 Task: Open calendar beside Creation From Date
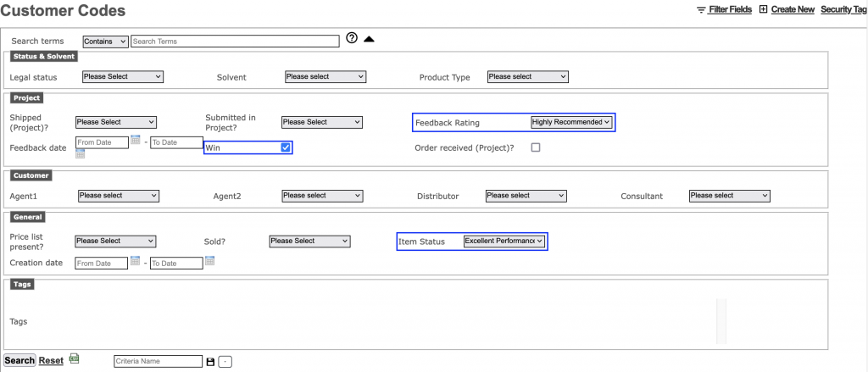[x=135, y=261]
